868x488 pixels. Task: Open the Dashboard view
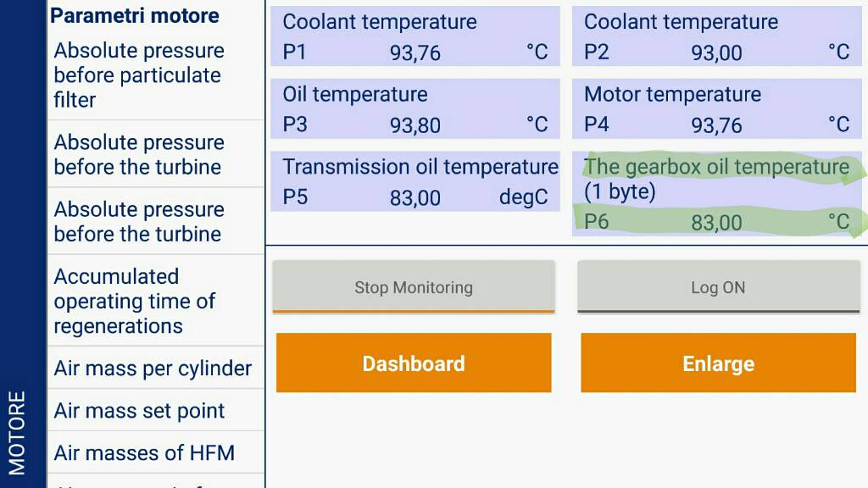coord(414,363)
